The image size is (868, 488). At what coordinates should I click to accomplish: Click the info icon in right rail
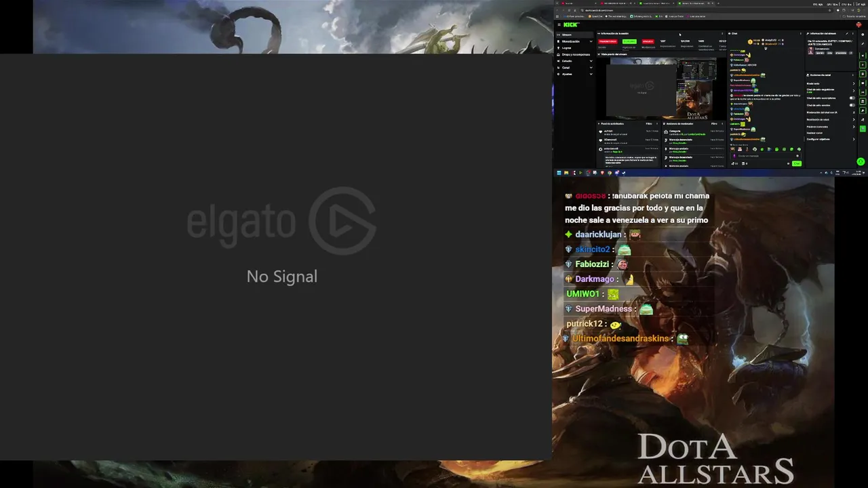coord(863,35)
